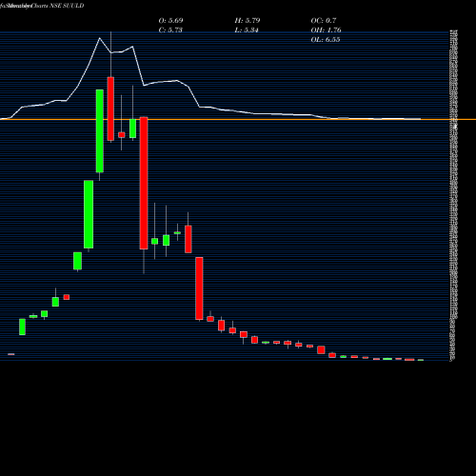
Task: Select the close value 'C: 5.73'
Action: point(170,30)
